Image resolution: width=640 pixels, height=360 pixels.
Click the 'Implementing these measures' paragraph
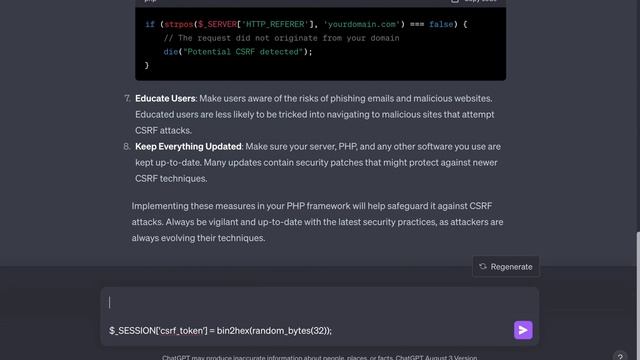click(x=317, y=222)
